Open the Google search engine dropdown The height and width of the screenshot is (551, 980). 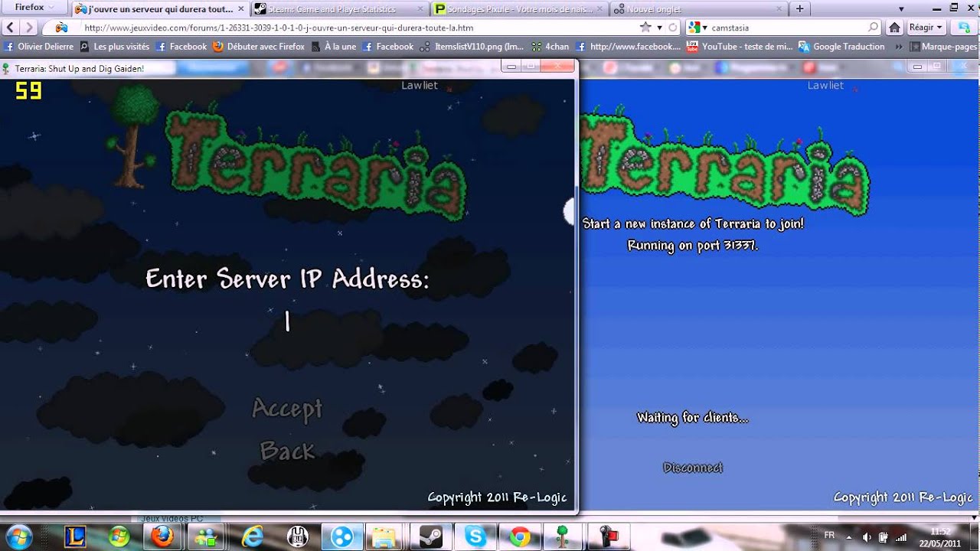pyautogui.click(x=697, y=28)
